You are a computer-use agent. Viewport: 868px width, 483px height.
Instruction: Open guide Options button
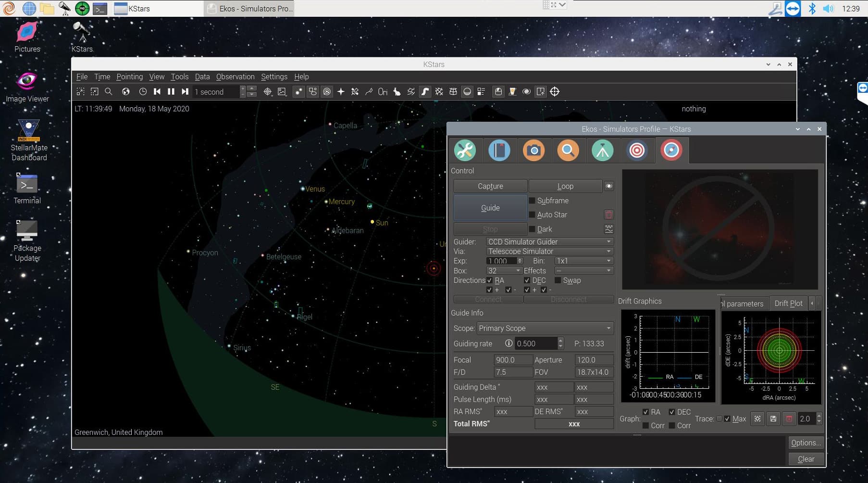tap(806, 443)
